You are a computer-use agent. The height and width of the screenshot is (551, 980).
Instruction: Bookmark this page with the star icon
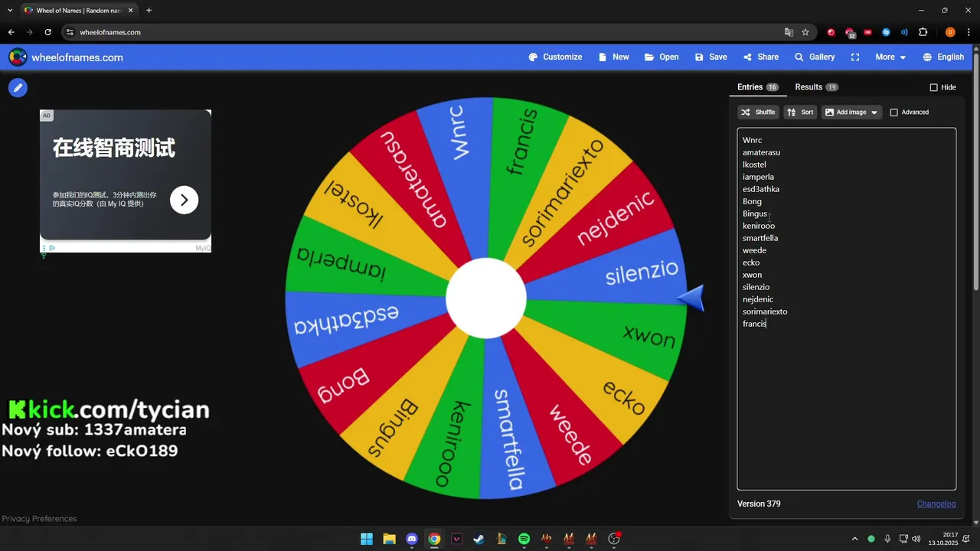805,32
